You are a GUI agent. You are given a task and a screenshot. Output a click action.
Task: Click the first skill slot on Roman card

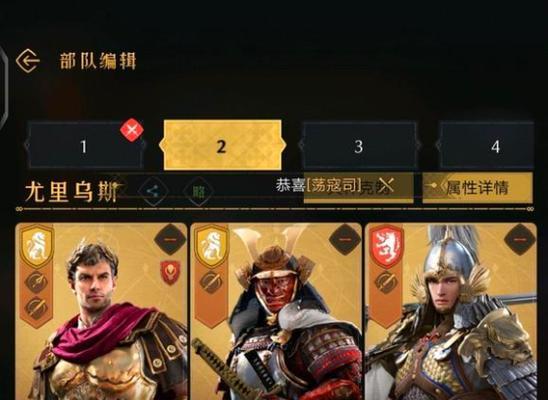coord(36,282)
